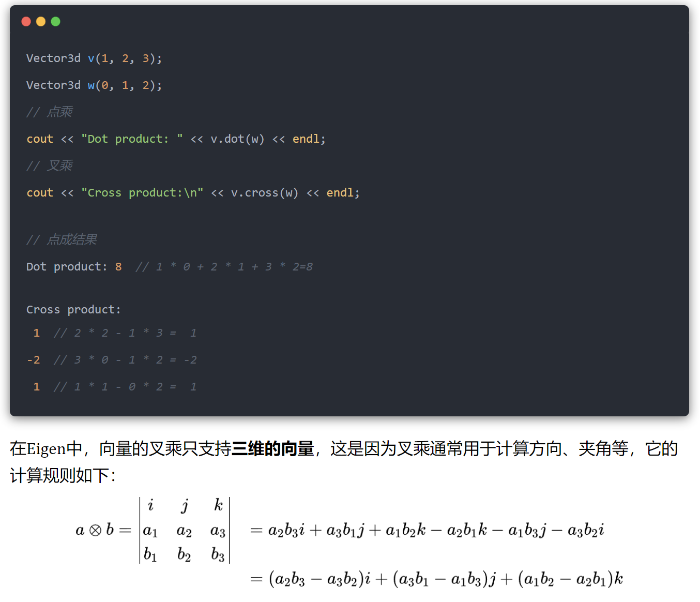Click the comment '// 叉乘'
Screen dimensions: 700x602
[50, 165]
